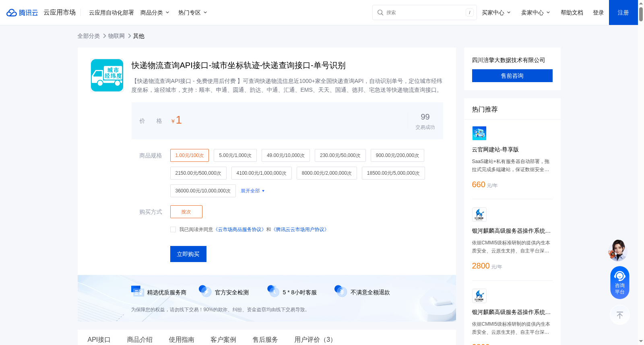Click inside the 搜索 input field
This screenshot has width=644, height=345.
point(425,12)
